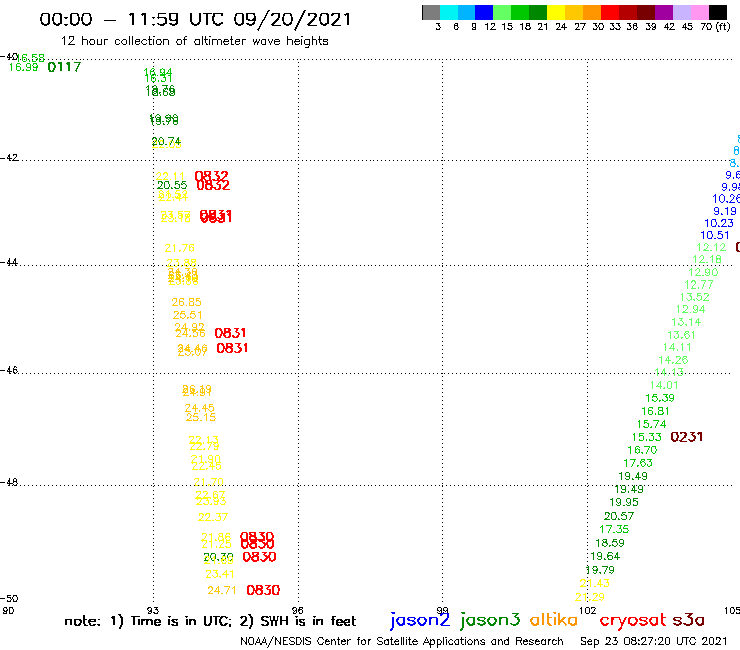Select the orange swatch in the color scale
Viewport: 740px width, 650px height.
coord(592,12)
